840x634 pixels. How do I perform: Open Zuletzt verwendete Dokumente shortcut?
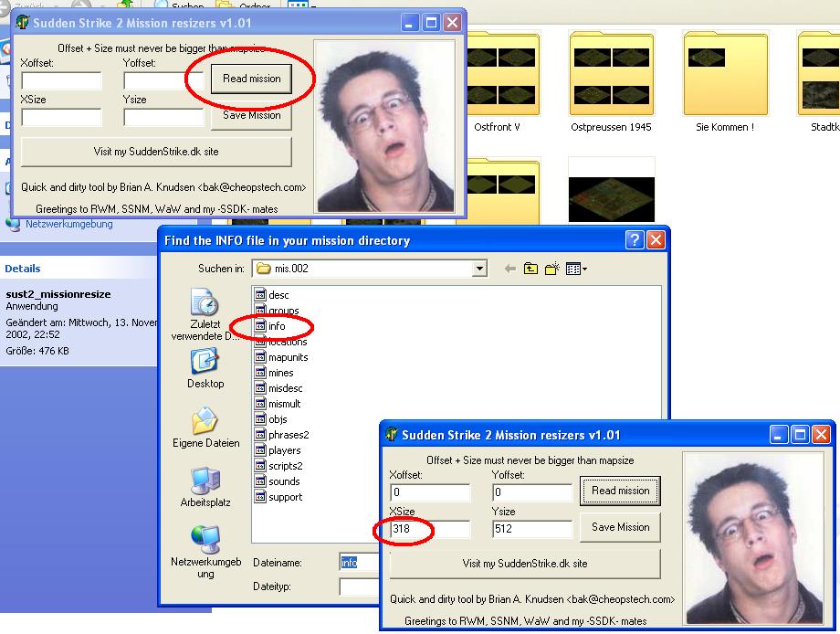coord(205,314)
